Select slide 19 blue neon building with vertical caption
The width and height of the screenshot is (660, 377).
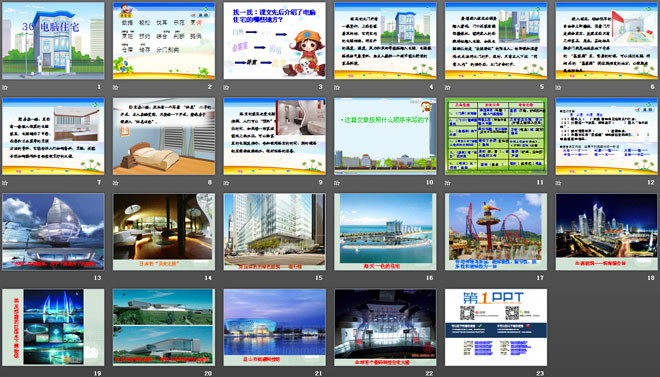click(x=53, y=327)
